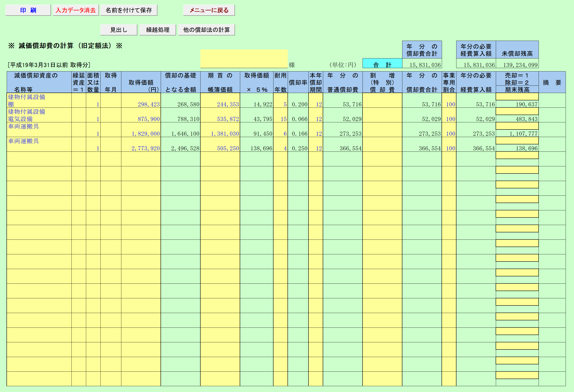Select total depreciation 15,831,036 under 償却費合計
574x392 pixels.
point(422,63)
